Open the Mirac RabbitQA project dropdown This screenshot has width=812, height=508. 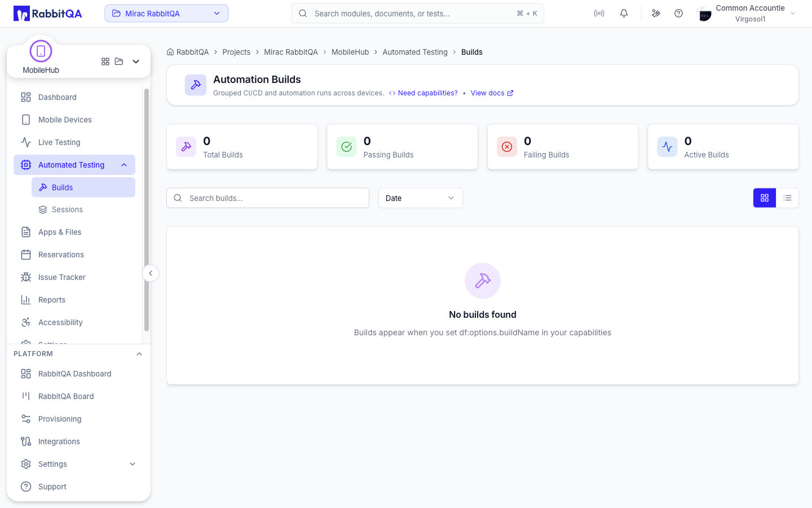tap(166, 14)
